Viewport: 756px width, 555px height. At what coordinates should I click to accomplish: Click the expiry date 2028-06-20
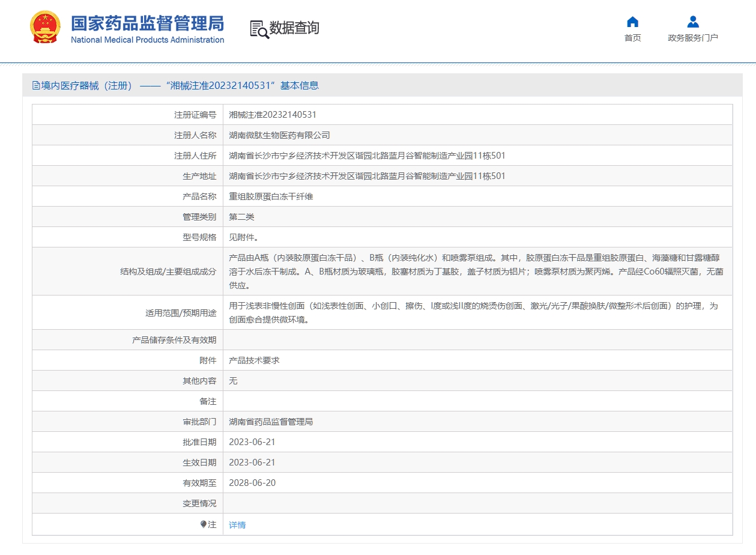[252, 483]
